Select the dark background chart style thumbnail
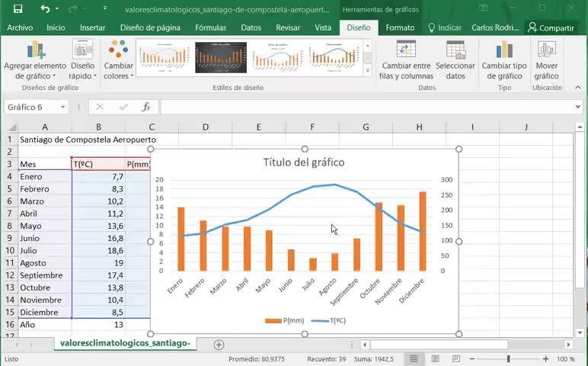This screenshot has height=366, width=588. click(221, 57)
